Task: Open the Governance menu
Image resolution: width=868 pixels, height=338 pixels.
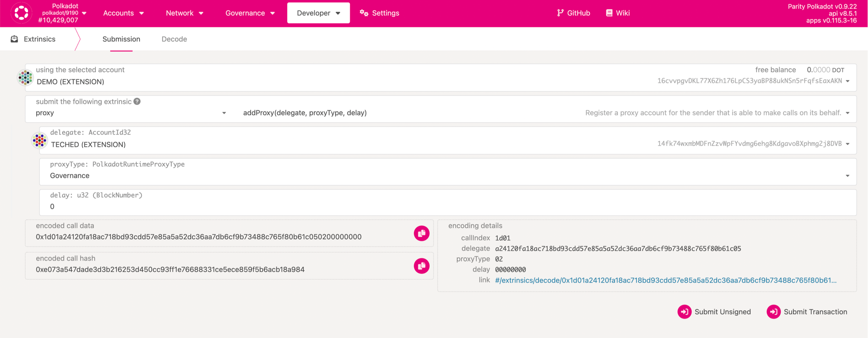Action: (x=250, y=13)
